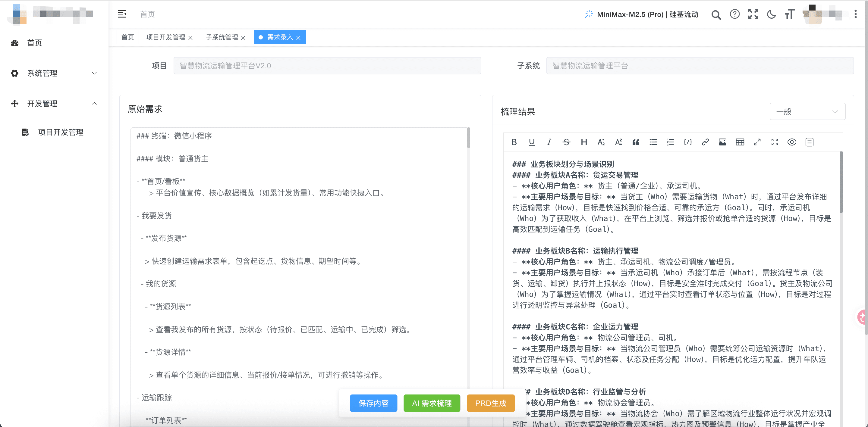Toggle the sidebar collapse hamburger icon
This screenshot has height=427, width=868.
click(122, 14)
